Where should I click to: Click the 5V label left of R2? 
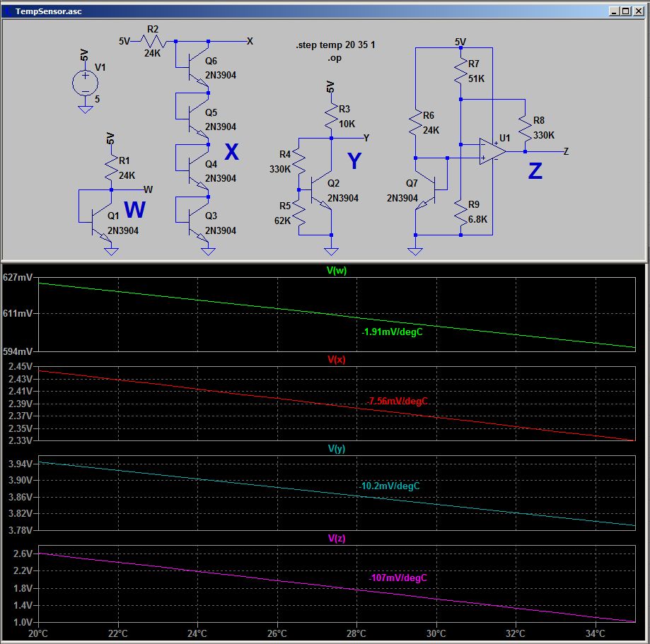(124, 41)
